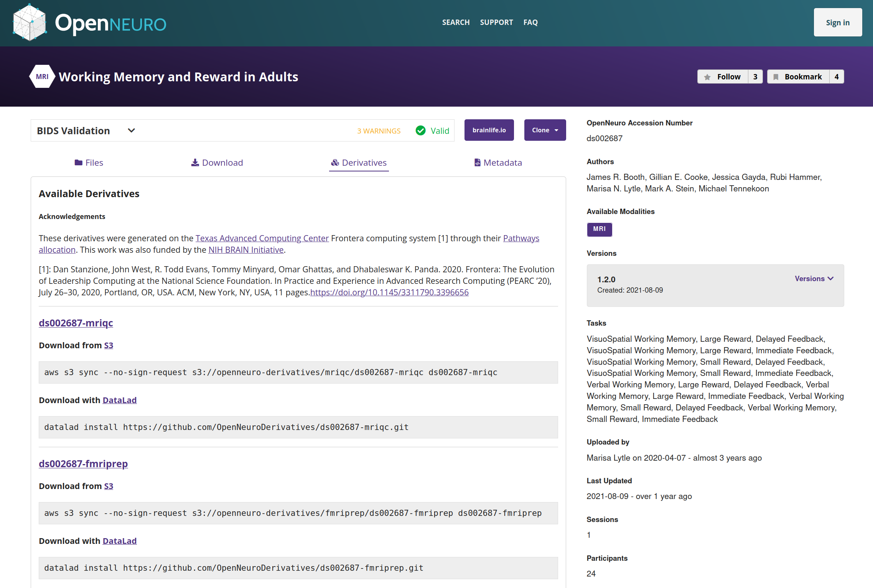
Task: Click the Follow star icon
Action: click(707, 77)
